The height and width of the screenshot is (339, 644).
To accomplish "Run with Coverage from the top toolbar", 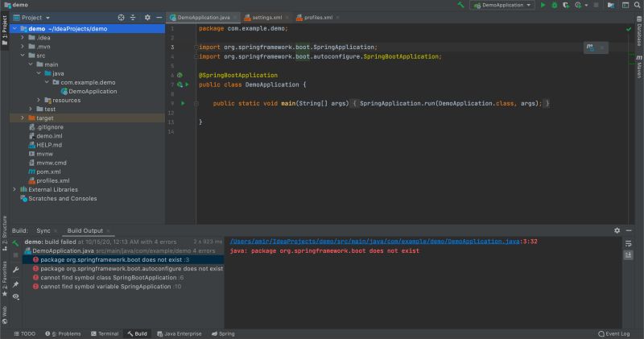I will pos(566,5).
